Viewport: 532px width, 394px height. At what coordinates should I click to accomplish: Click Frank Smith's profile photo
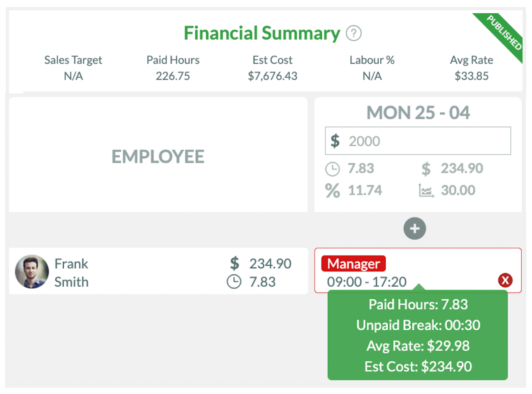[32, 271]
